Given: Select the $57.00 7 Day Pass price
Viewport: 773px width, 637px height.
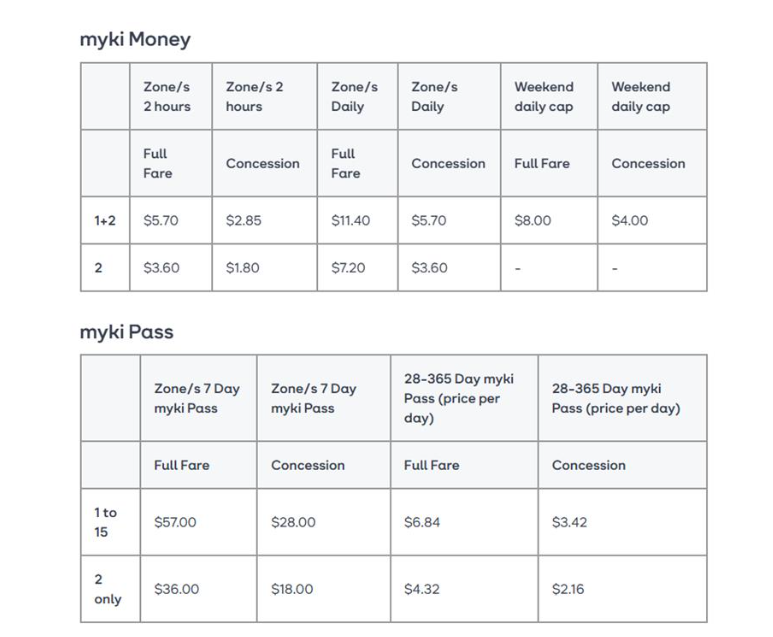Looking at the screenshot, I should (175, 522).
